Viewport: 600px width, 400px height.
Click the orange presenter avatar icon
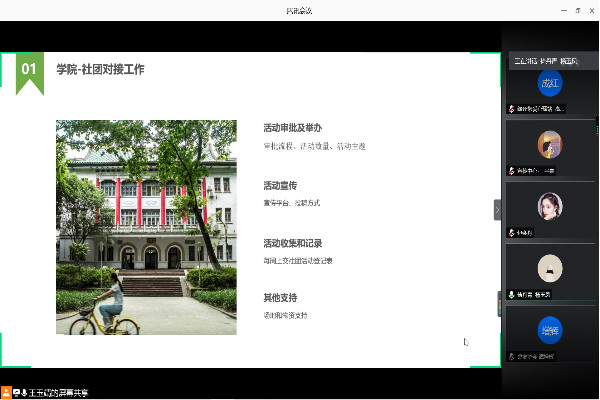click(6, 392)
